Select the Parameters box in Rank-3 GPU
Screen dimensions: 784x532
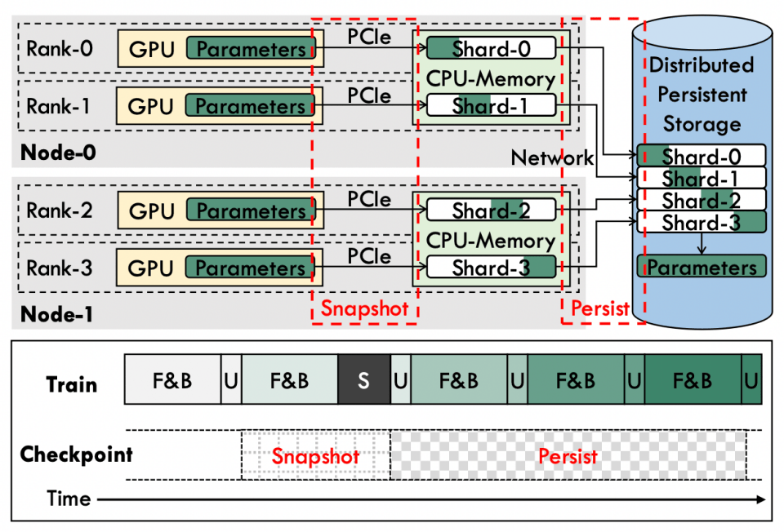pyautogui.click(x=250, y=268)
